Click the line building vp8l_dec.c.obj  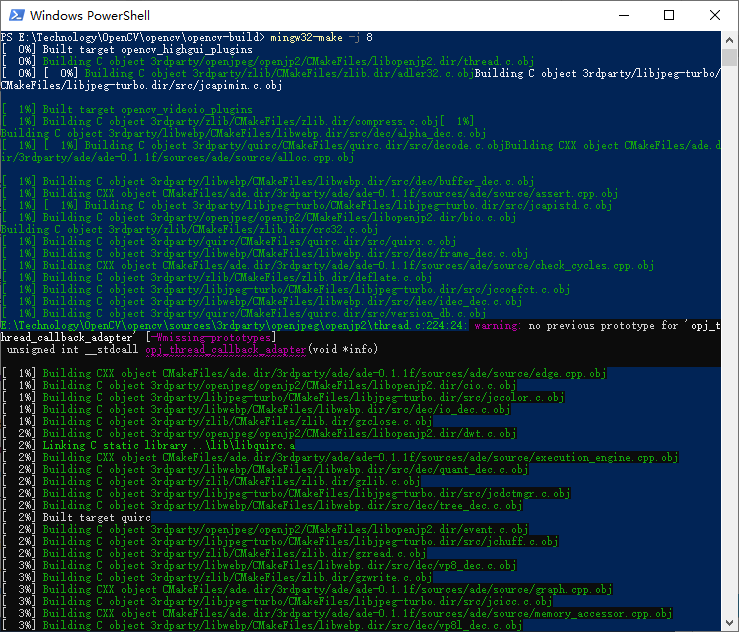click(262, 625)
